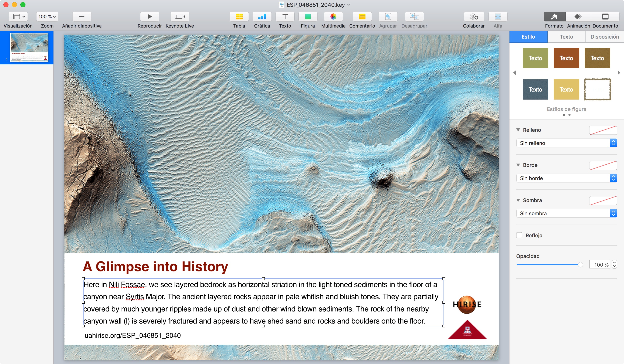Add a Comentario note
The width and height of the screenshot is (624, 364).
[362, 16]
